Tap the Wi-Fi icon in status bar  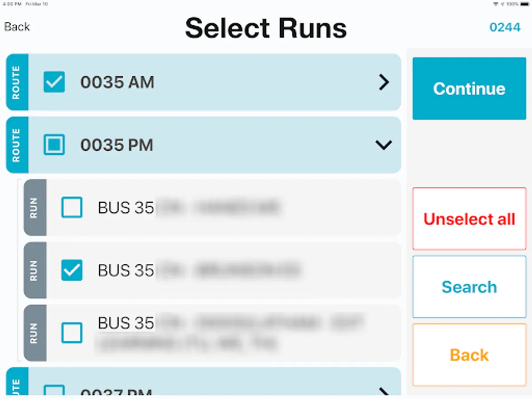pyautogui.click(x=496, y=4)
